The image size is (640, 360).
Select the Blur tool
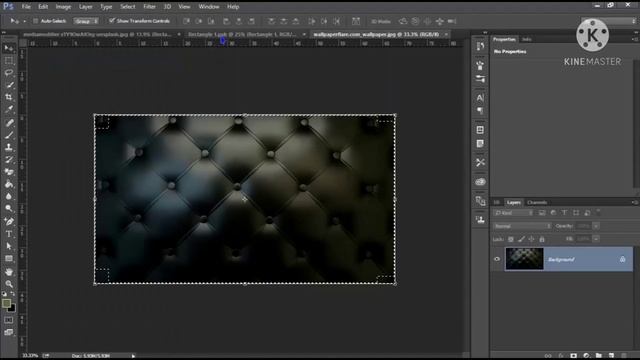point(9,196)
